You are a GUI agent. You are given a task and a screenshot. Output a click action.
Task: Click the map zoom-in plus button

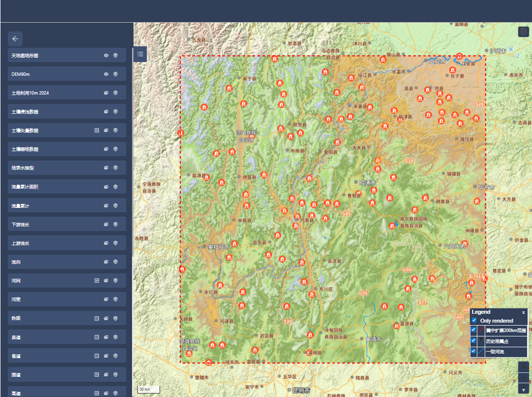[x=524, y=366]
